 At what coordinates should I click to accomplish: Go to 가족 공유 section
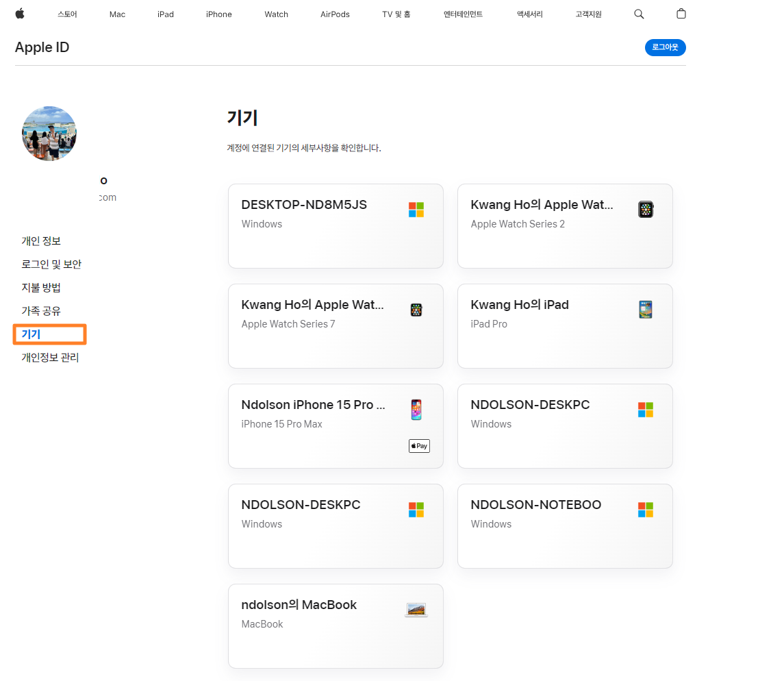[41, 311]
